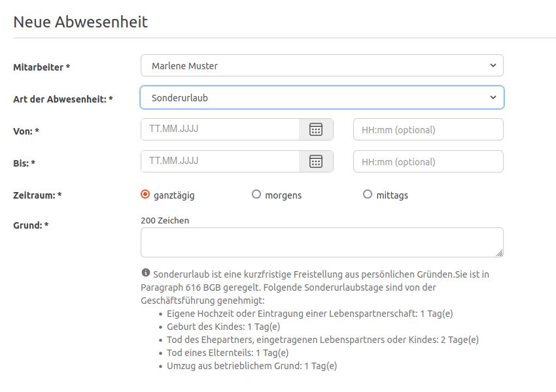The image size is (556, 392).
Task: Click the Neue Abwesenheit heading
Action: click(x=80, y=22)
